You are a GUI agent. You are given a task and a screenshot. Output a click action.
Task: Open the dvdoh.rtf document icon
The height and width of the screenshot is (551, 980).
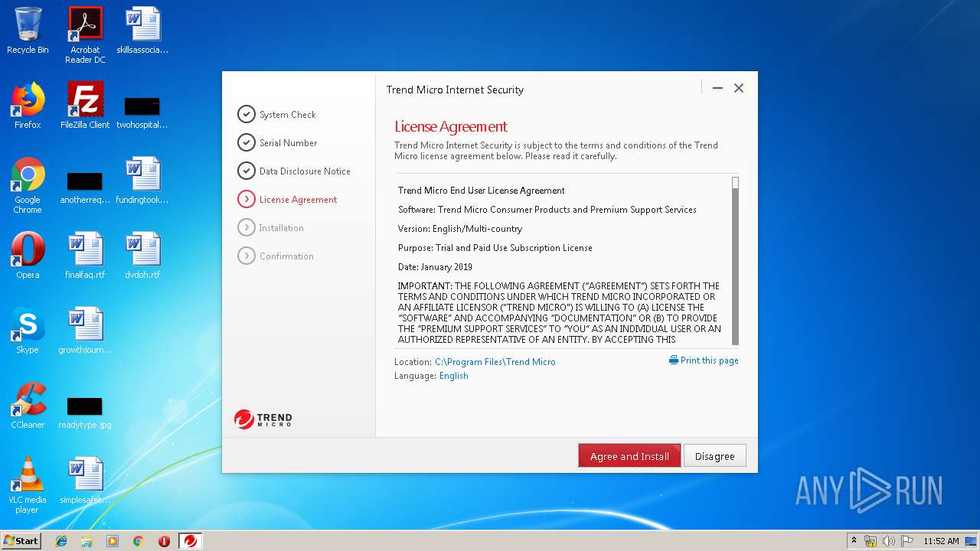tap(142, 256)
